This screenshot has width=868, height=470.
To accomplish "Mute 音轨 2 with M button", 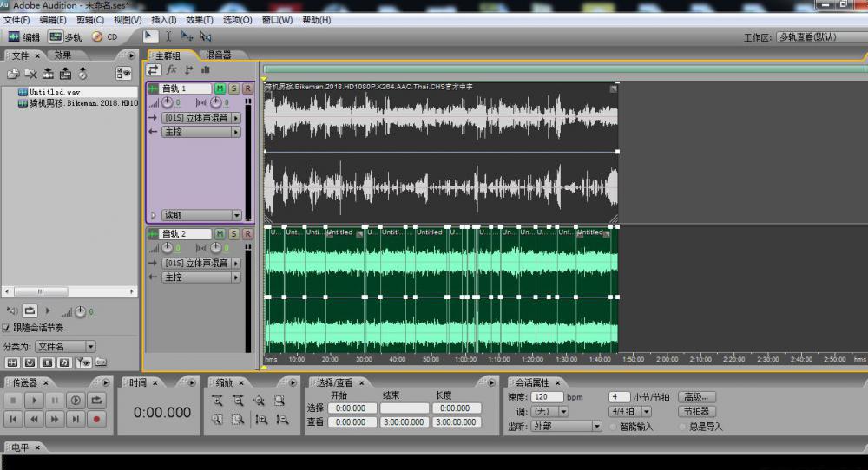I will (220, 234).
